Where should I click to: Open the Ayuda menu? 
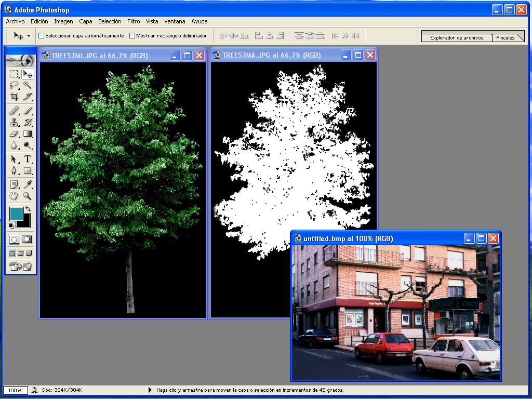[199, 21]
